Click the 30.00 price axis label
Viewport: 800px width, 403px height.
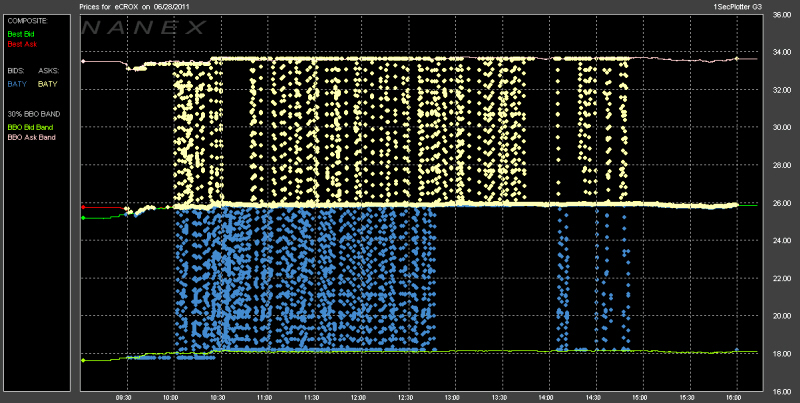point(780,128)
